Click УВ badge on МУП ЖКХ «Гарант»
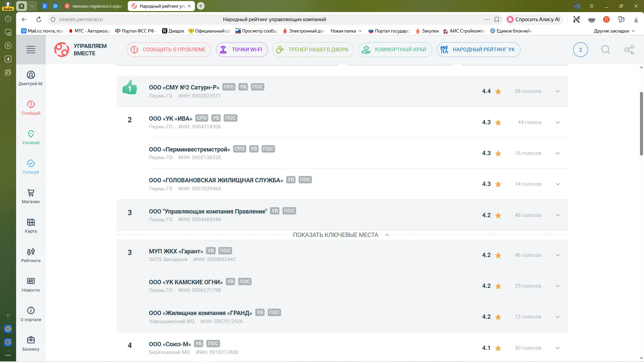The image size is (644, 362). click(x=211, y=251)
